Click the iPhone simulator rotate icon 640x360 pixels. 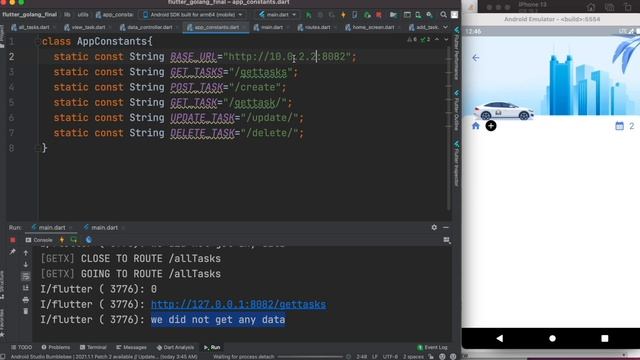[x=628, y=7]
